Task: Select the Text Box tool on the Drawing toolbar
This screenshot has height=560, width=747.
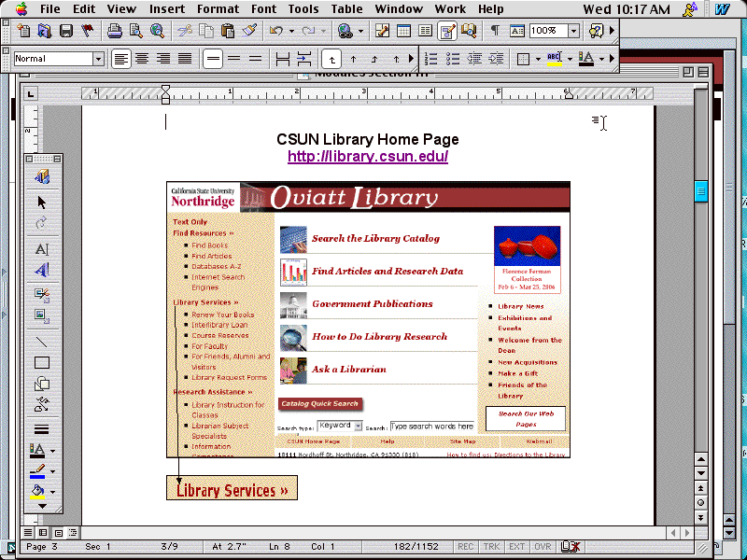Action: pyautogui.click(x=42, y=249)
